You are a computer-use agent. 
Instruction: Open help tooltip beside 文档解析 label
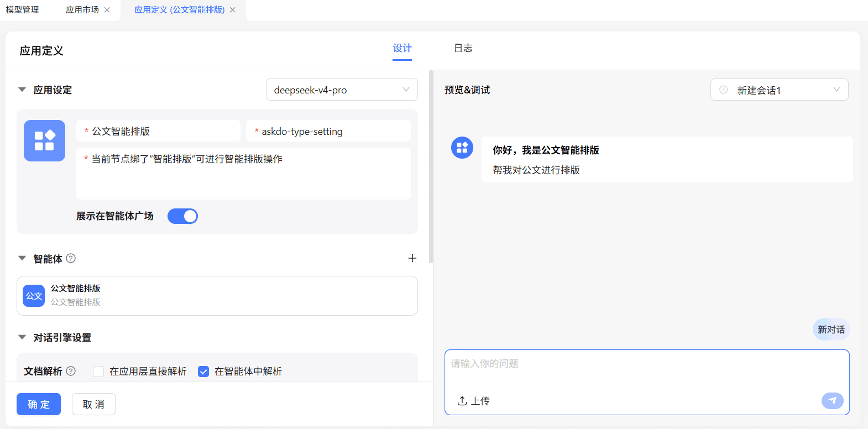pyautogui.click(x=71, y=371)
